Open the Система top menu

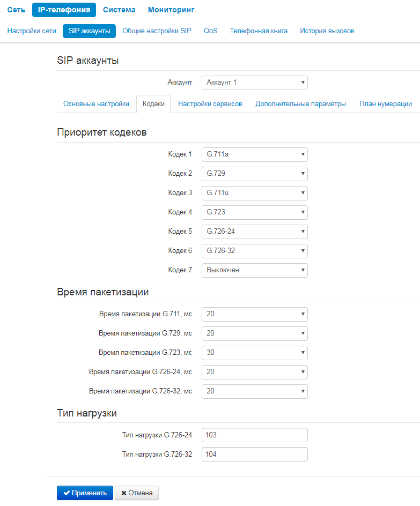119,10
